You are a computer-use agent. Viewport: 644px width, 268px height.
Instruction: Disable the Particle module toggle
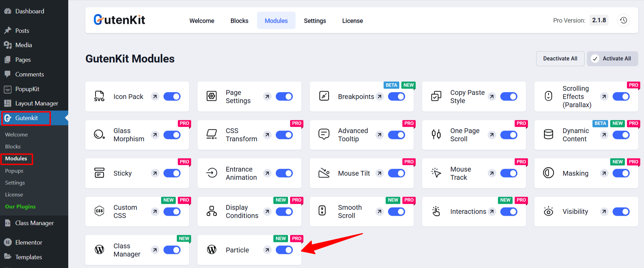284,250
